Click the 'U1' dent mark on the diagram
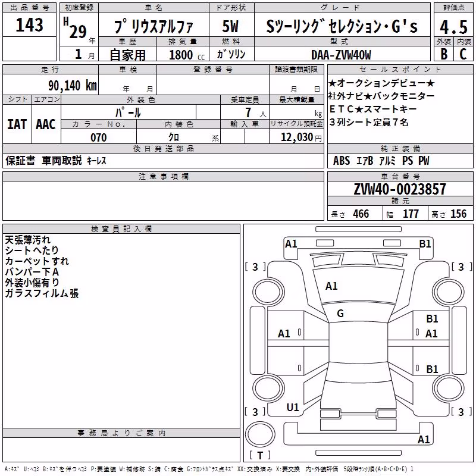 293,408
